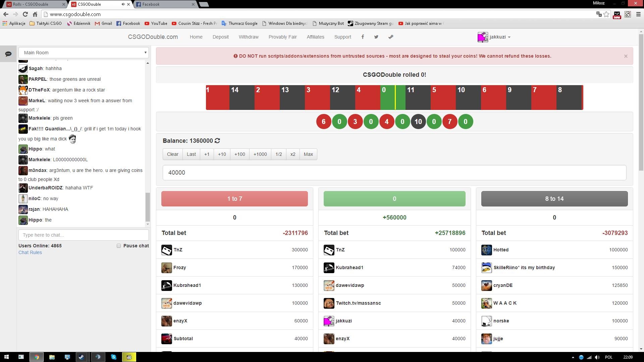
Task: Dismiss the red warning alert
Action: click(626, 56)
